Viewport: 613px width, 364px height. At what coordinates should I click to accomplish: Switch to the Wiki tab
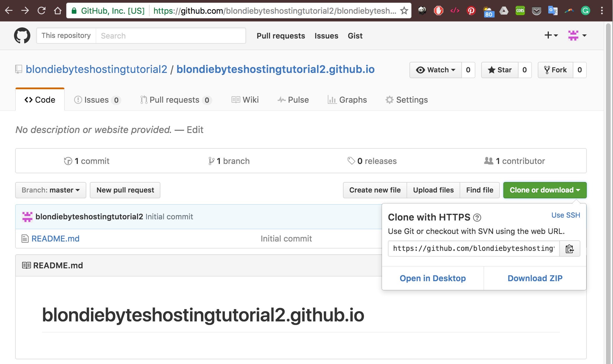[245, 99]
